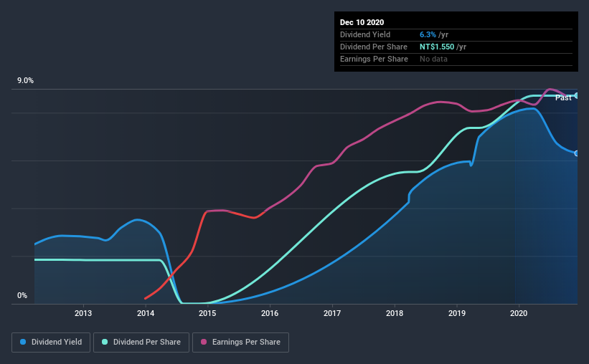
Task: Click the tooltip Dividend Per Share row label
Action: (373, 47)
